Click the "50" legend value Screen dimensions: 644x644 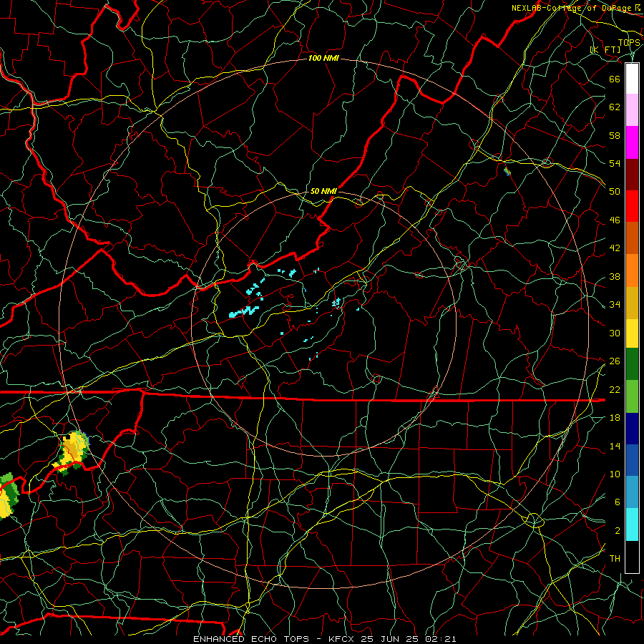(615, 191)
